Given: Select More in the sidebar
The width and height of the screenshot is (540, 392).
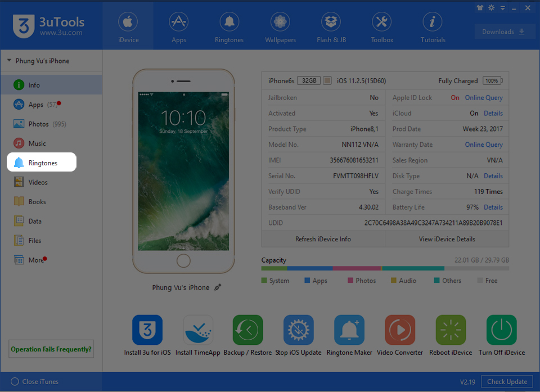Looking at the screenshot, I should pos(51,260).
